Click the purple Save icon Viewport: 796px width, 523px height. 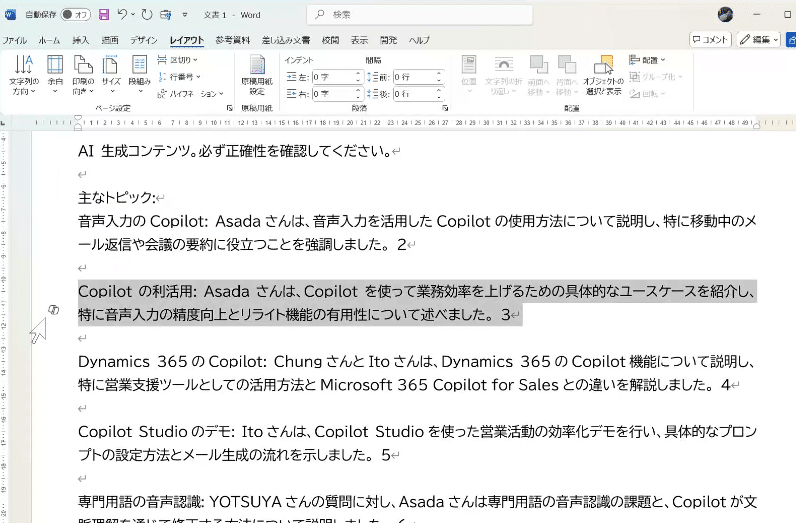tap(104, 15)
